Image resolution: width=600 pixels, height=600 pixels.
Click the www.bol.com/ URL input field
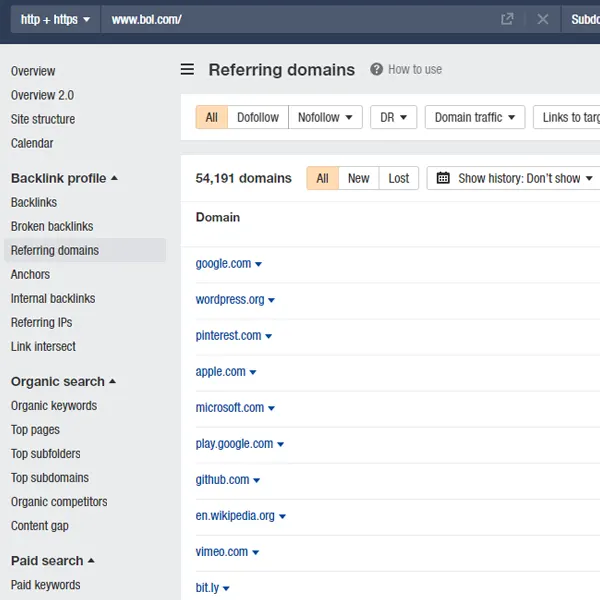coord(298,19)
